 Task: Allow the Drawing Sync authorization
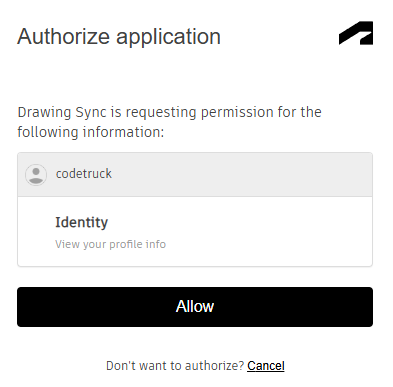click(x=195, y=307)
